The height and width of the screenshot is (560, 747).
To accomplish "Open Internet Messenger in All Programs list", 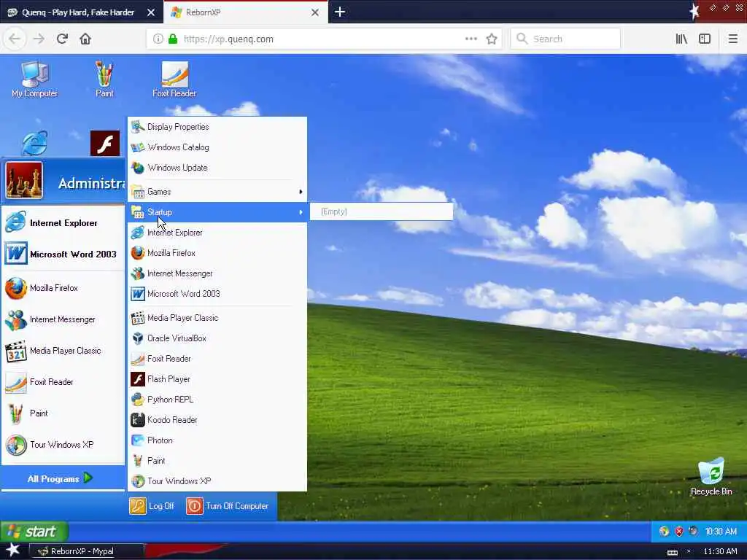I will click(217, 273).
